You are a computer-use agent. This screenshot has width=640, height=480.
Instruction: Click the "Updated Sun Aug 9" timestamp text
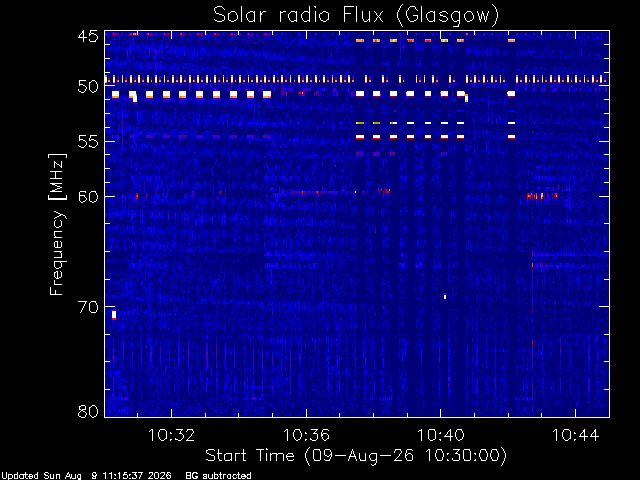[x=49, y=476]
